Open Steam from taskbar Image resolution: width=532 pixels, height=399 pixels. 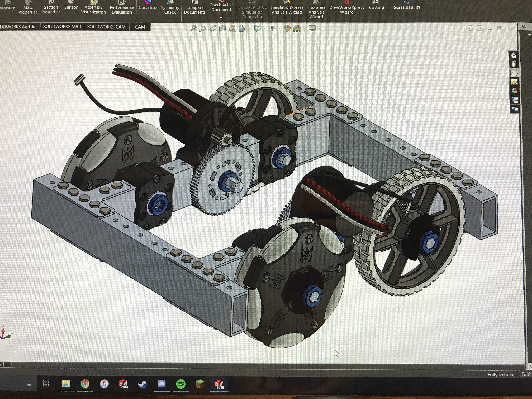tap(142, 384)
